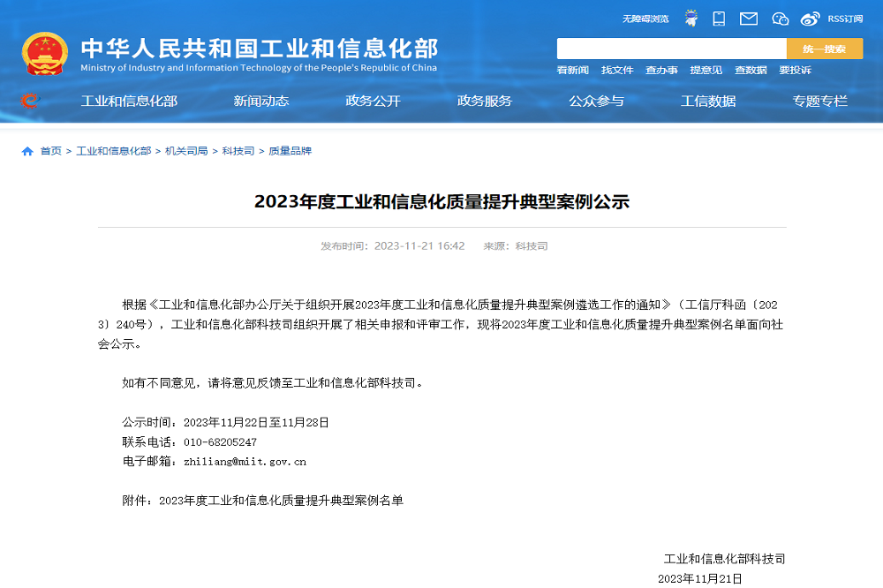Open the 新闻动态 navigation menu
The height and width of the screenshot is (588, 883).
click(x=261, y=101)
